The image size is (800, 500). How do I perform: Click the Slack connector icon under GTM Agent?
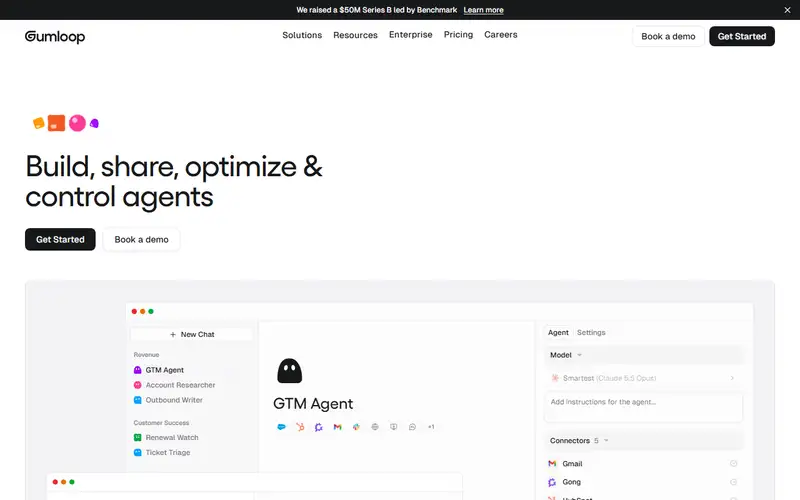click(356, 427)
